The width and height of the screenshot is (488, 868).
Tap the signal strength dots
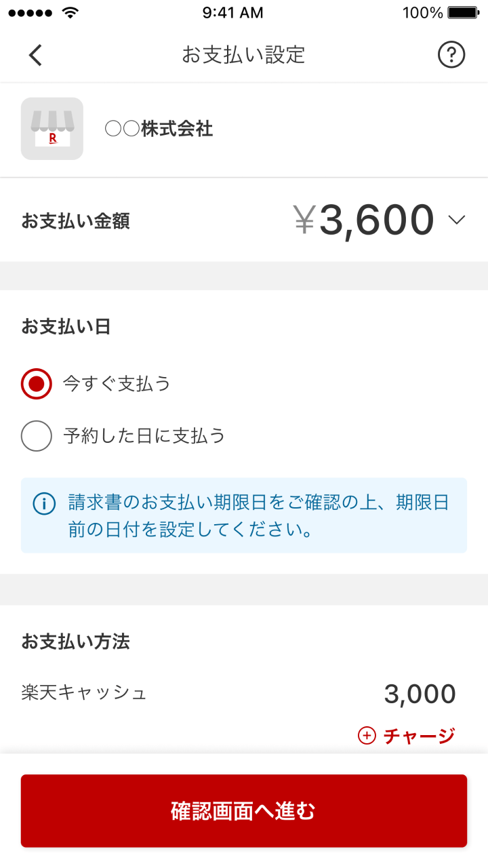30,13
